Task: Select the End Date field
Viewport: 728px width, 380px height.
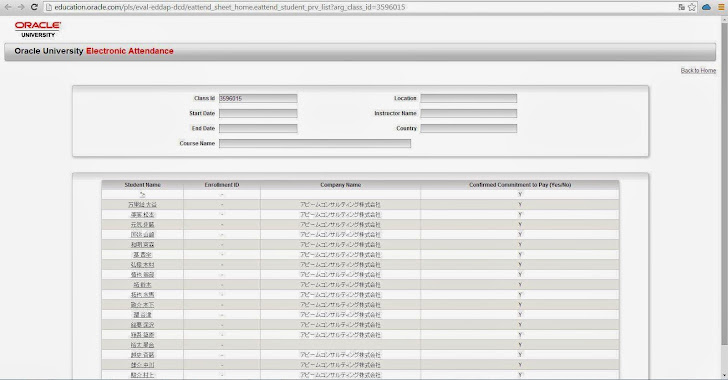Action: coord(258,128)
